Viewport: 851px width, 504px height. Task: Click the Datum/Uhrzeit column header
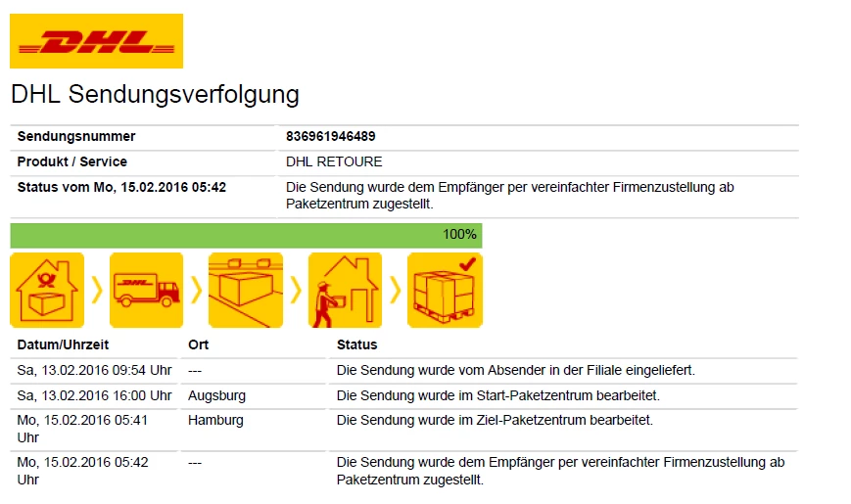tap(63, 344)
